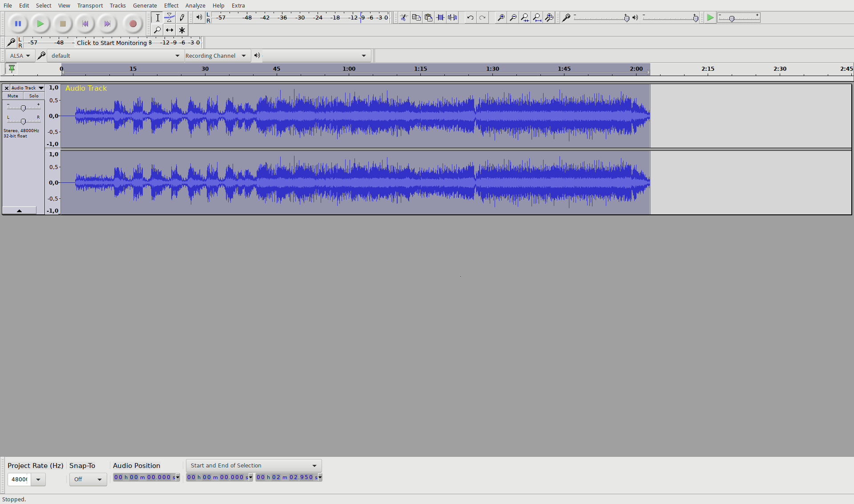Open the Analyze menu
Viewport: 854px width, 504px height.
[195, 5]
